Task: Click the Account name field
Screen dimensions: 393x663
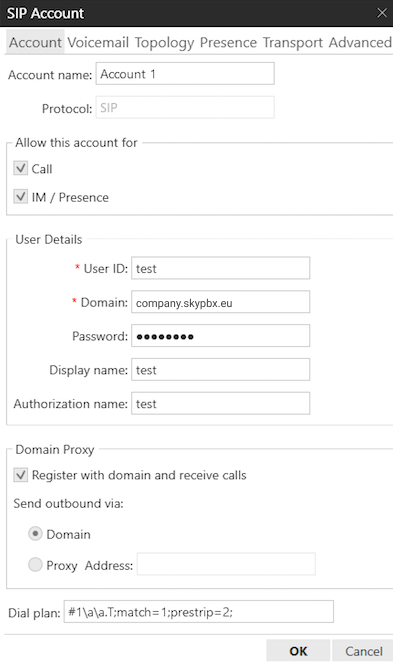Action: tap(185, 74)
